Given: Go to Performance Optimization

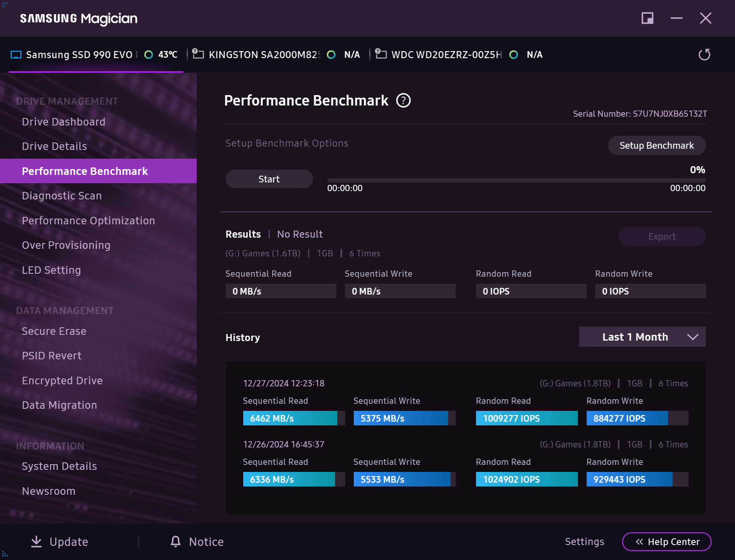Looking at the screenshot, I should 89,221.
